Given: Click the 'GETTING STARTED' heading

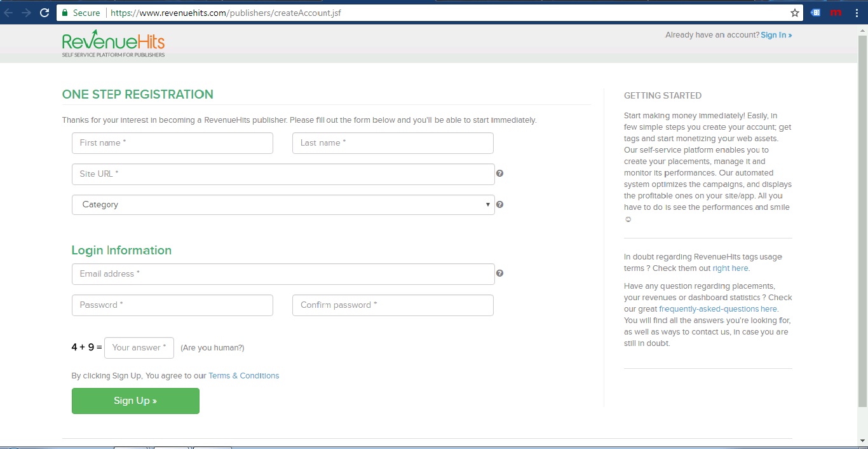Looking at the screenshot, I should point(663,95).
